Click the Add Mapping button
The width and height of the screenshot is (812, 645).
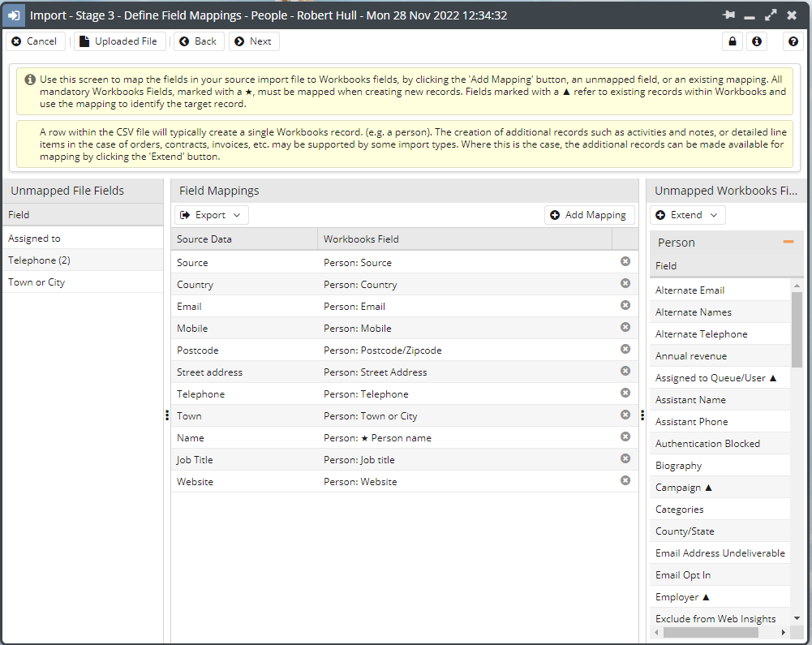(x=589, y=215)
